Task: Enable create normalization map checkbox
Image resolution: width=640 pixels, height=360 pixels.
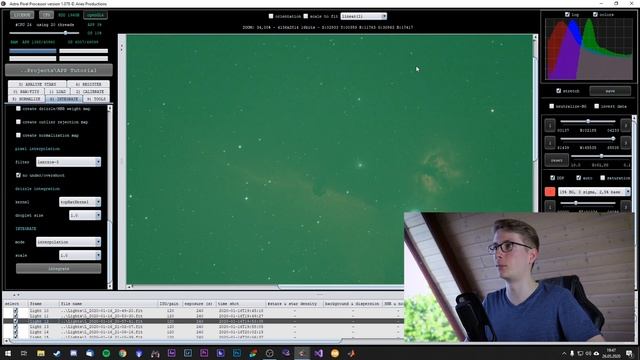Action: (x=18, y=135)
